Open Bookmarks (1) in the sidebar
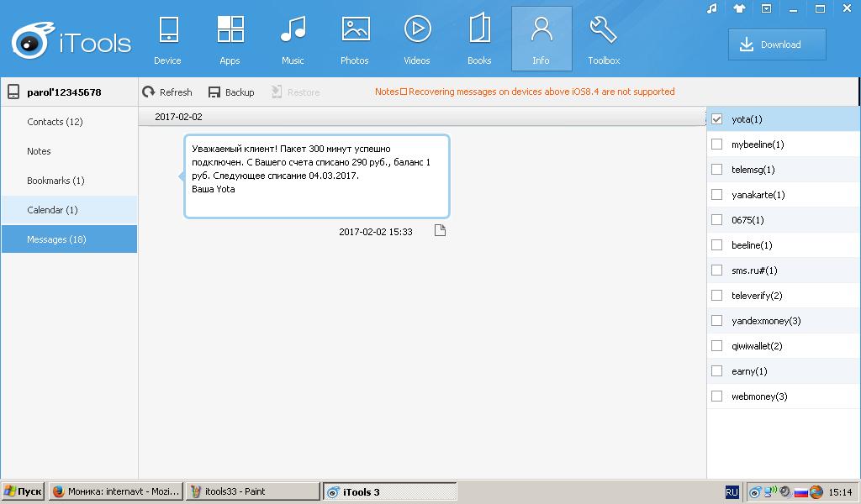 (x=69, y=181)
